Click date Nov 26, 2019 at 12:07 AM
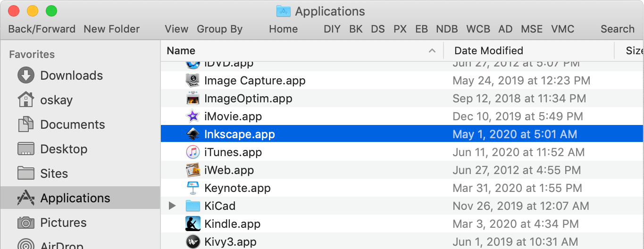 click(521, 206)
